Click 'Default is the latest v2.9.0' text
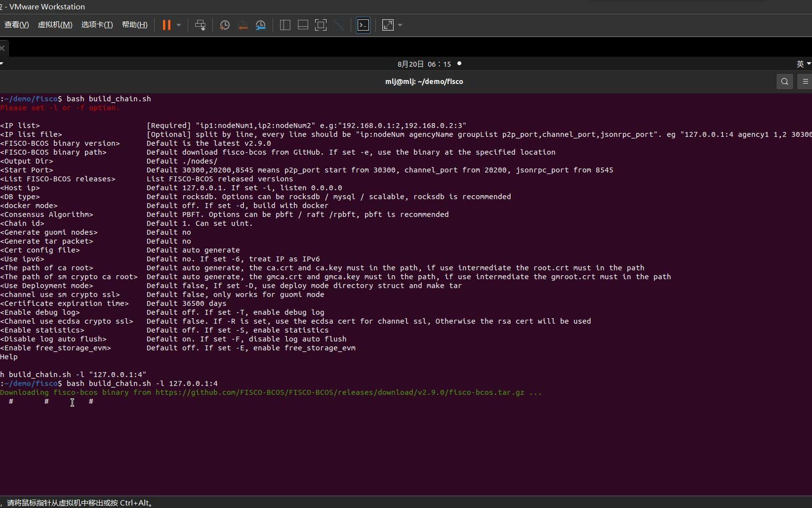 click(x=208, y=143)
